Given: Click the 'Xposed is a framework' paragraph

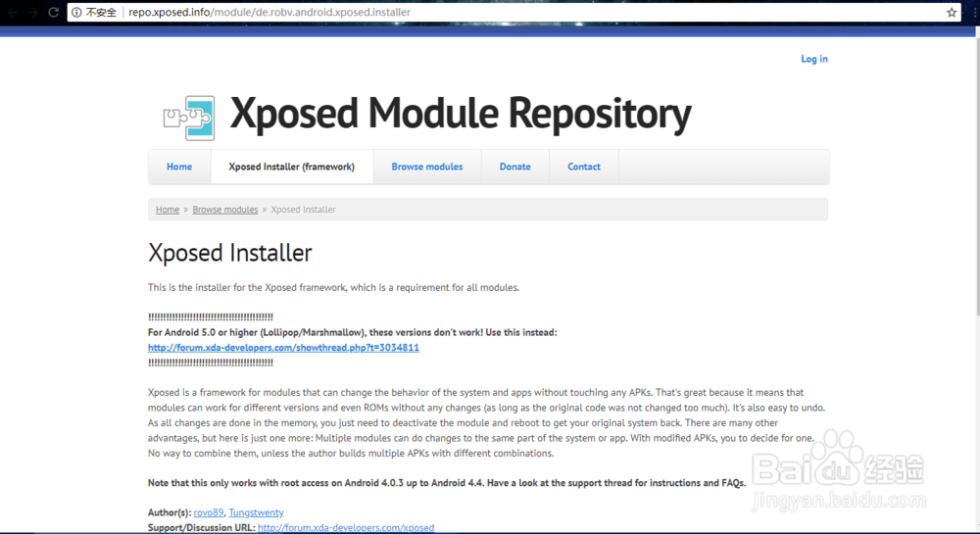Looking at the screenshot, I should pos(486,423).
